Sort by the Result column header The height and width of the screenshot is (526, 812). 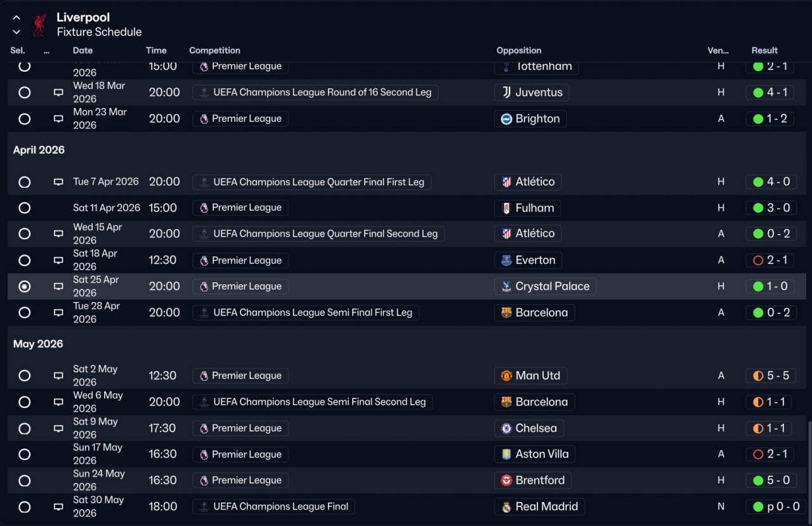click(764, 51)
